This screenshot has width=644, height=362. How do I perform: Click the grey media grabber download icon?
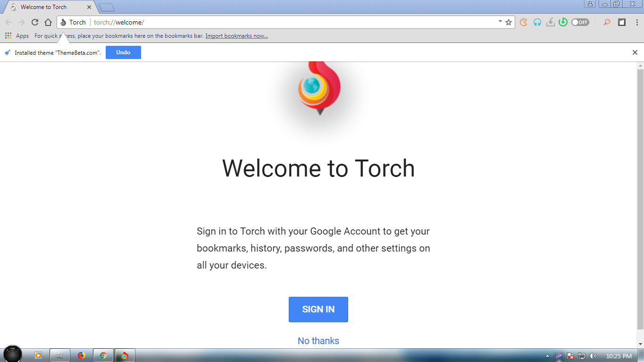coord(550,22)
